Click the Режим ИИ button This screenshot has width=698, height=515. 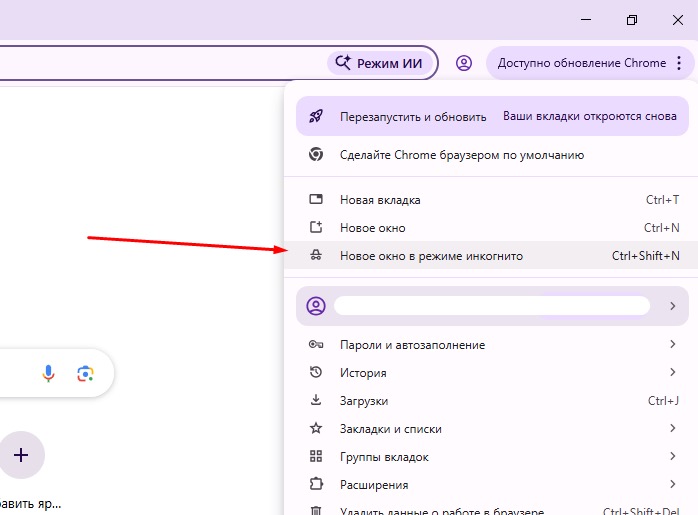pos(381,63)
